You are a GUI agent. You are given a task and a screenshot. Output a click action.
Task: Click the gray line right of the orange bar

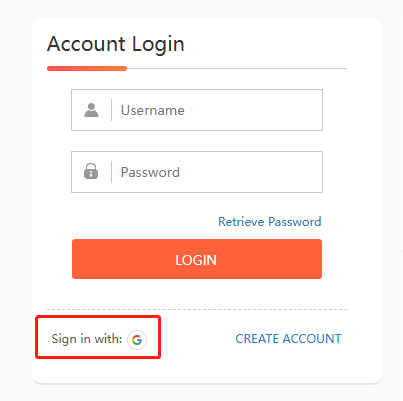[x=237, y=68]
